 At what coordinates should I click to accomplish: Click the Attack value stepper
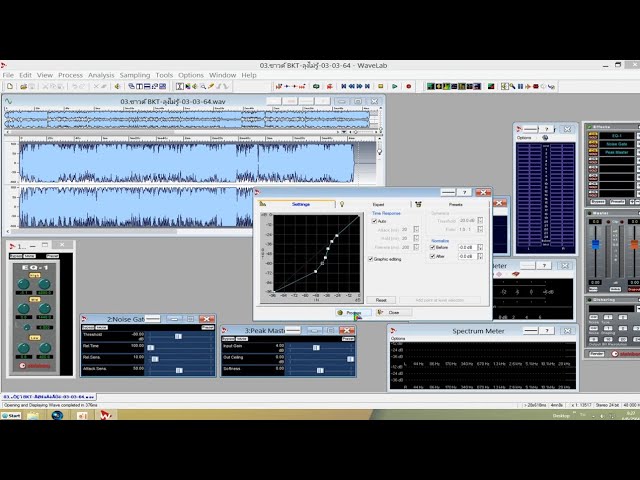(x=416, y=230)
